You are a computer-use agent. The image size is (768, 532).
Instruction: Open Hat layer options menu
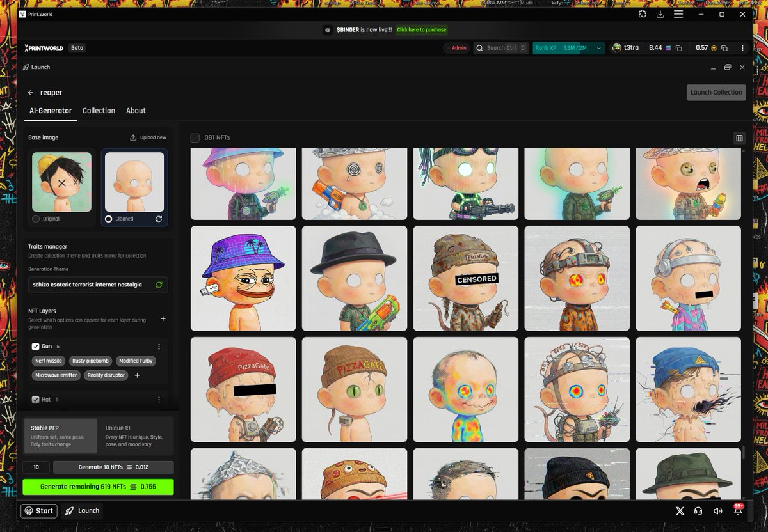pyautogui.click(x=159, y=400)
